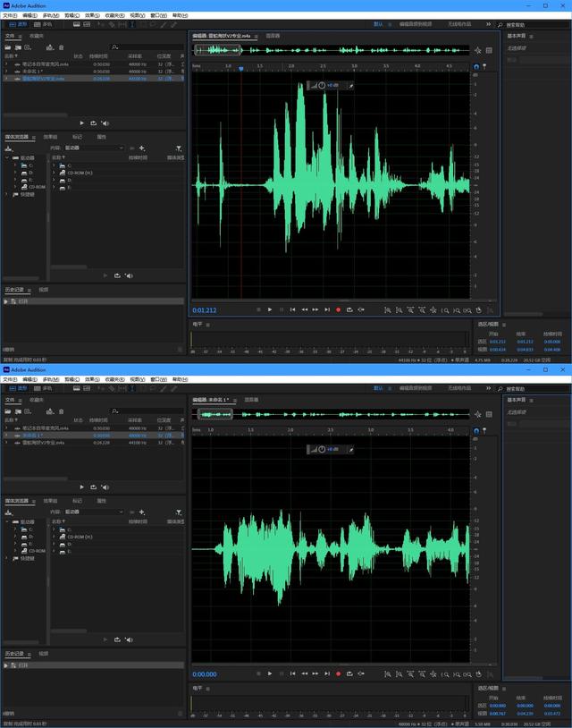Open file icon in 雷蛇海妖 window Files panel

coord(8,47)
